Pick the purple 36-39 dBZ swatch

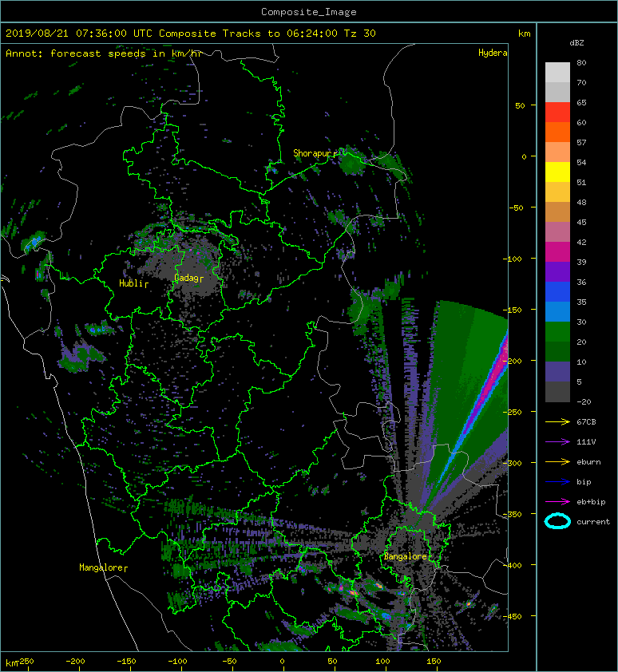pos(557,272)
